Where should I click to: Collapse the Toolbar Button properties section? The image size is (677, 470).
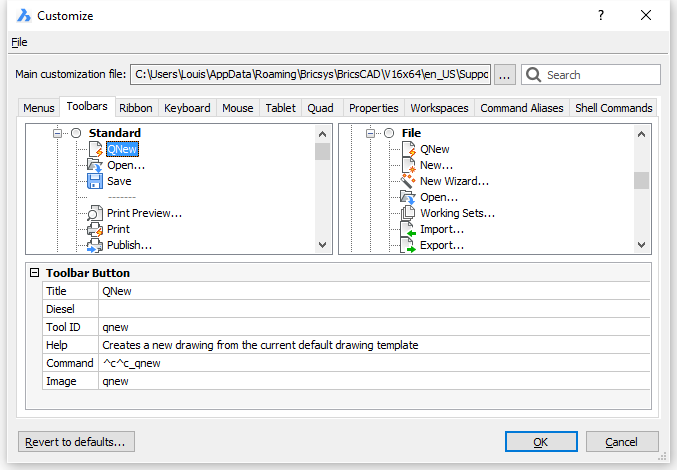[x=35, y=273]
